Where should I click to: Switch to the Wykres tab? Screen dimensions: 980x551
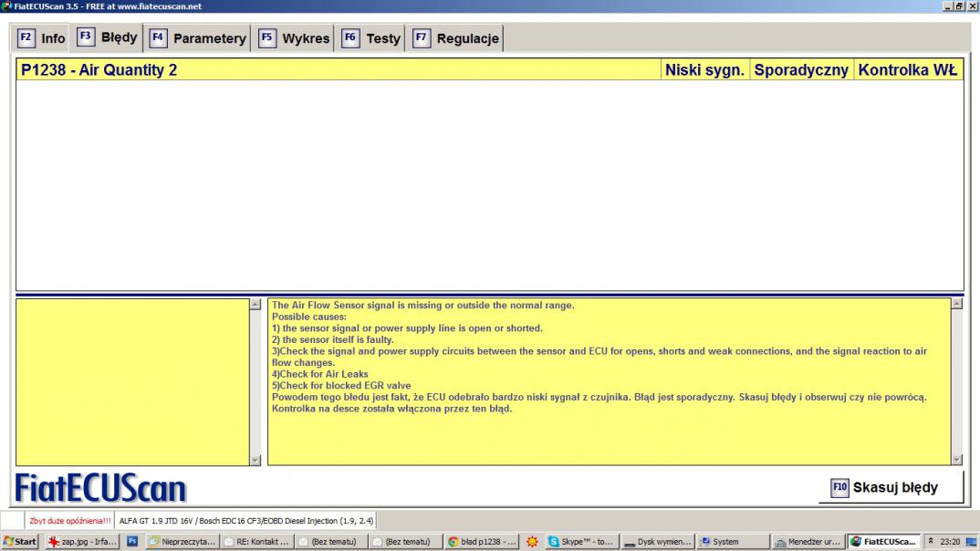point(295,38)
